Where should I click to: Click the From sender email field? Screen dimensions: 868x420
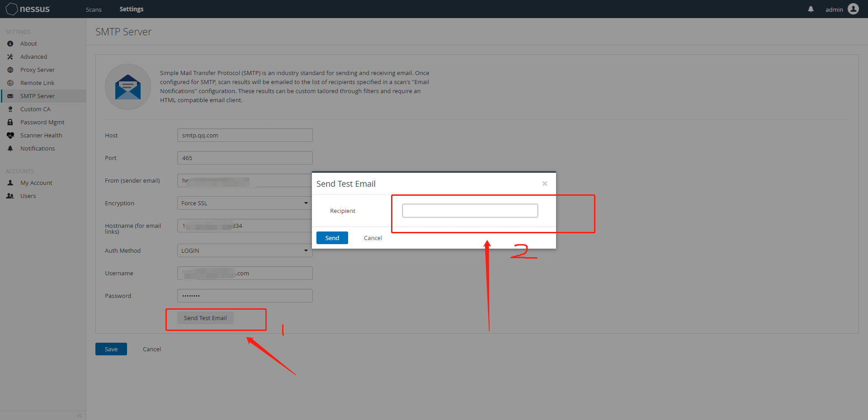click(x=245, y=181)
